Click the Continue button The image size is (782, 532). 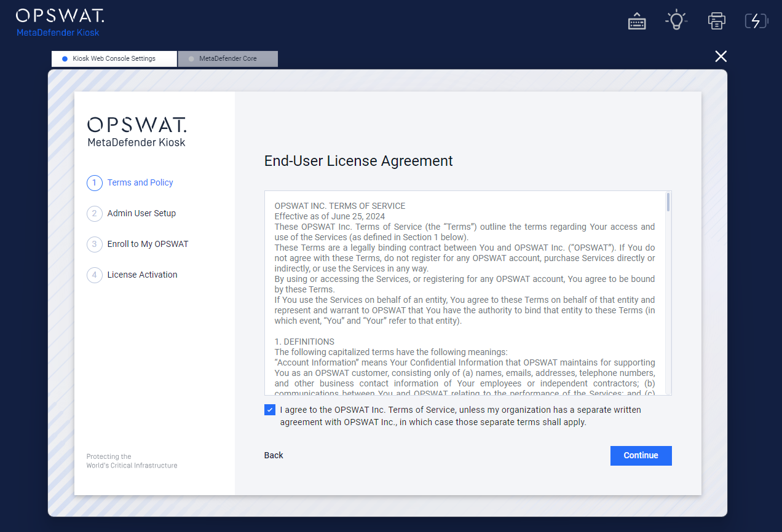tap(641, 456)
